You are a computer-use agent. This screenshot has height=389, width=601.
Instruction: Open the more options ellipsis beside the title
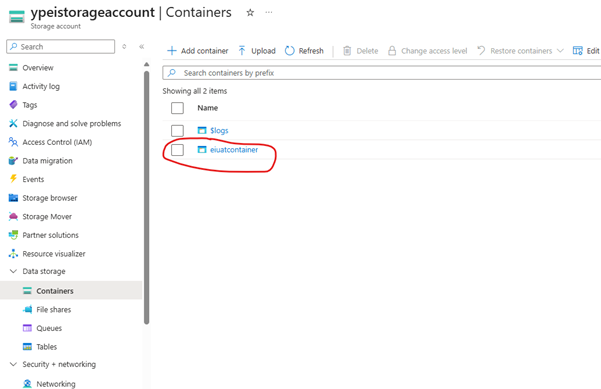[x=269, y=12]
